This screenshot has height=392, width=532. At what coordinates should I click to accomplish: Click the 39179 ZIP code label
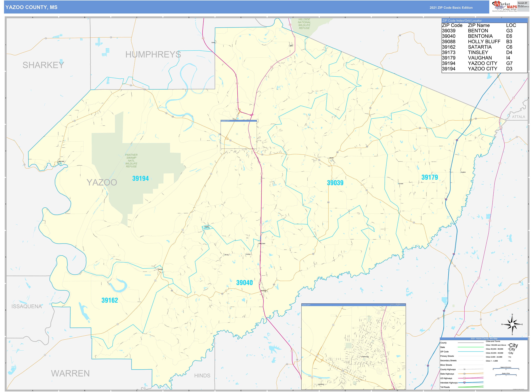point(429,177)
